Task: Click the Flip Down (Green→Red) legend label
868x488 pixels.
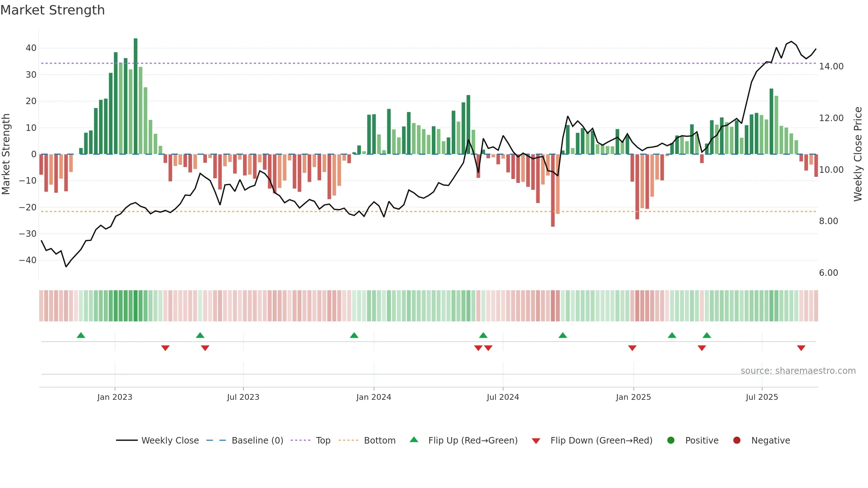Action: point(601,440)
